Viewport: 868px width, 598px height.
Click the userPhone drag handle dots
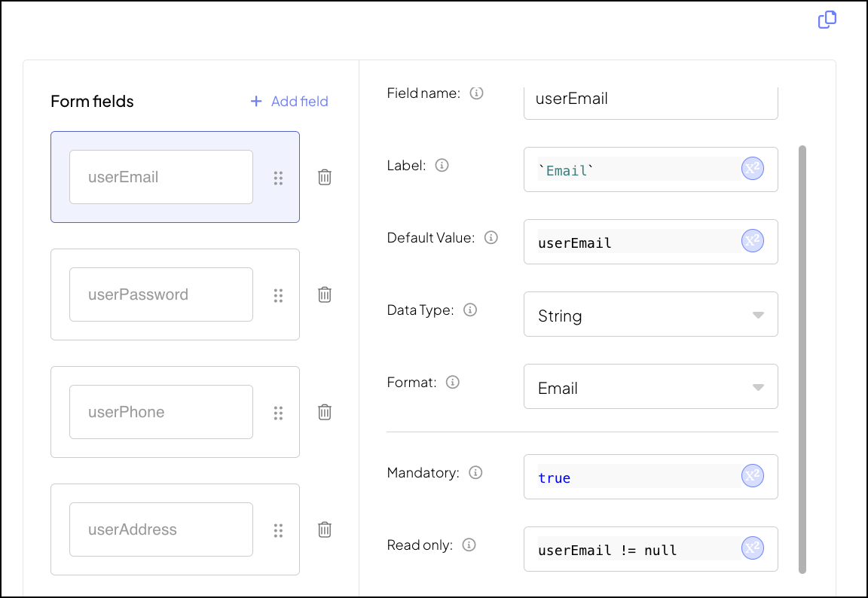pos(278,413)
